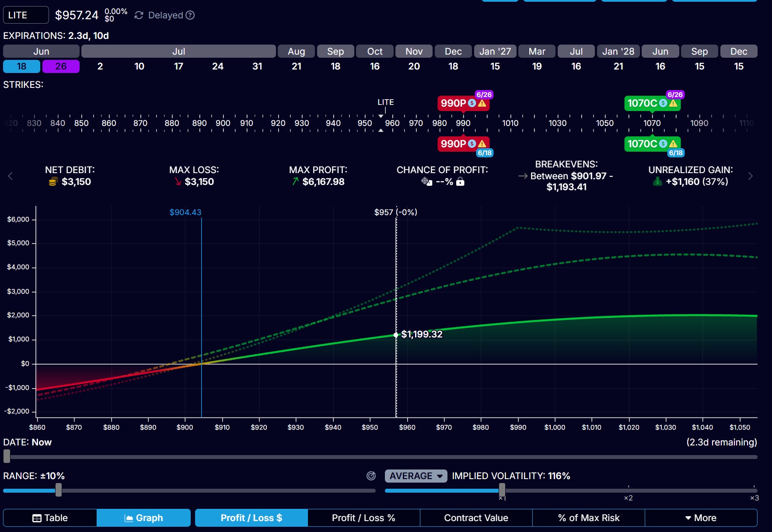The height and width of the screenshot is (532, 772).
Task: Click the lock icon beside Chance of Profit
Action: (x=460, y=182)
